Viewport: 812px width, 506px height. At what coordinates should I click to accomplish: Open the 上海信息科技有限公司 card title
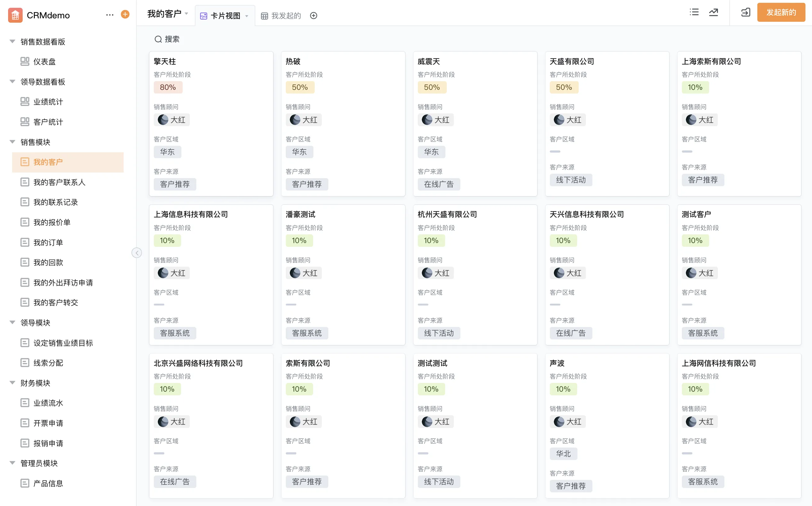[191, 214]
